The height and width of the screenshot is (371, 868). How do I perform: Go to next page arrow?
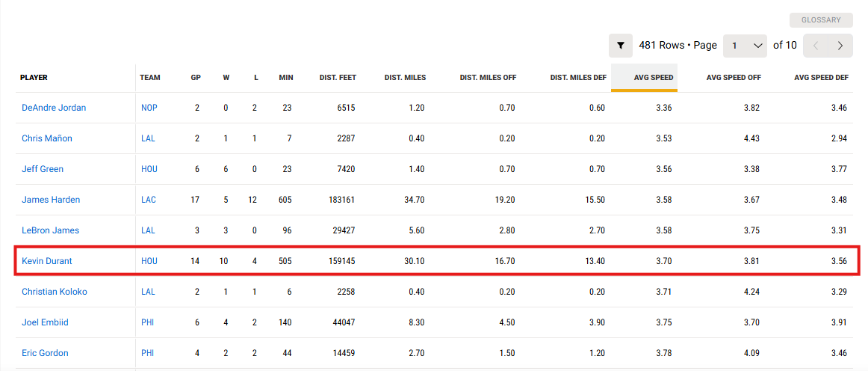pos(840,46)
